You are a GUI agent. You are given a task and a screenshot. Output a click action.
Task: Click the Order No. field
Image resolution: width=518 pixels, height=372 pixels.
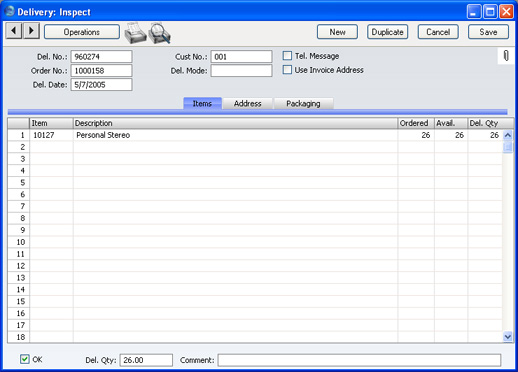pyautogui.click(x=101, y=71)
